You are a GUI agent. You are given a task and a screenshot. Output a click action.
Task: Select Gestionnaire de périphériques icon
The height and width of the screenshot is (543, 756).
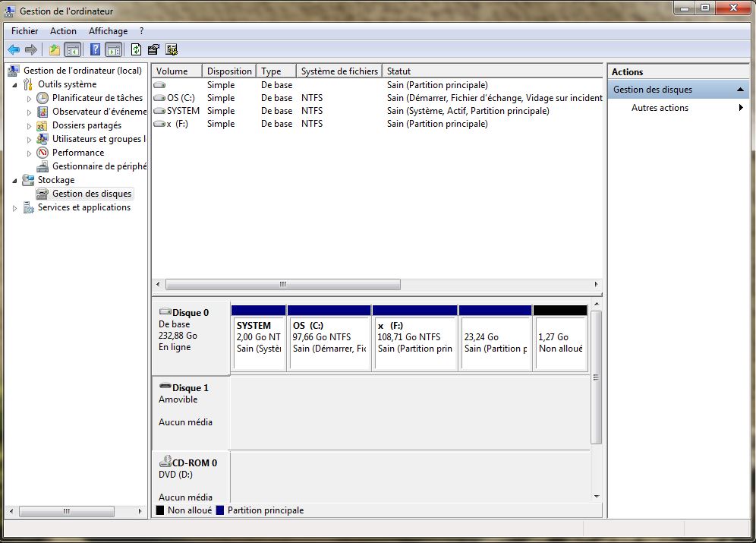43,166
